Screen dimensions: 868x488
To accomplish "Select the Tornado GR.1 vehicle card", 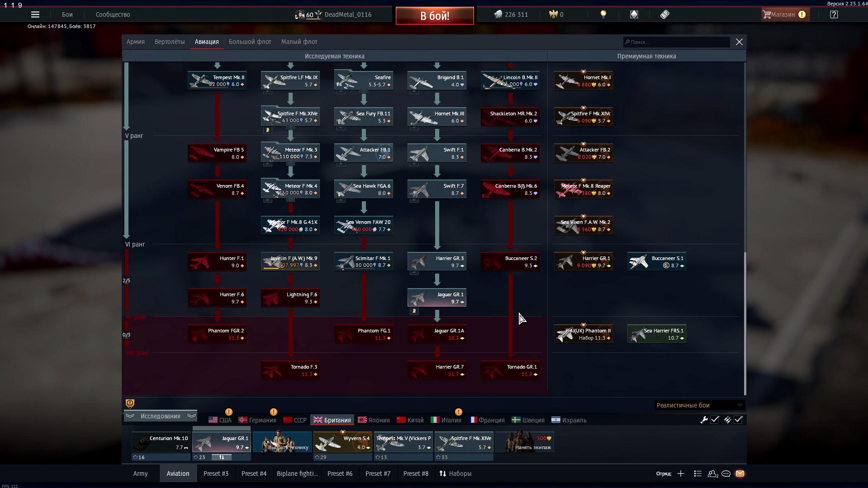I will click(510, 370).
